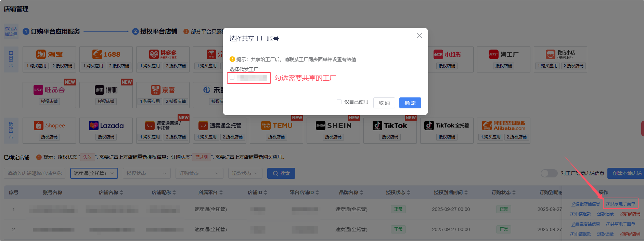The width and height of the screenshot is (644, 241).
Task: Click the TikTok全托管 platform logo
Action: [x=447, y=125]
